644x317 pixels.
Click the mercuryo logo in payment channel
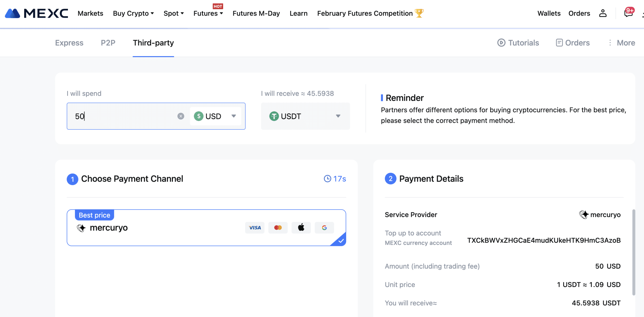[81, 228]
